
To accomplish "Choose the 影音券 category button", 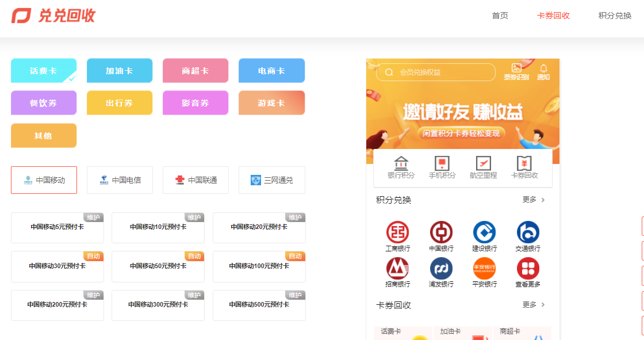I will pos(195,103).
